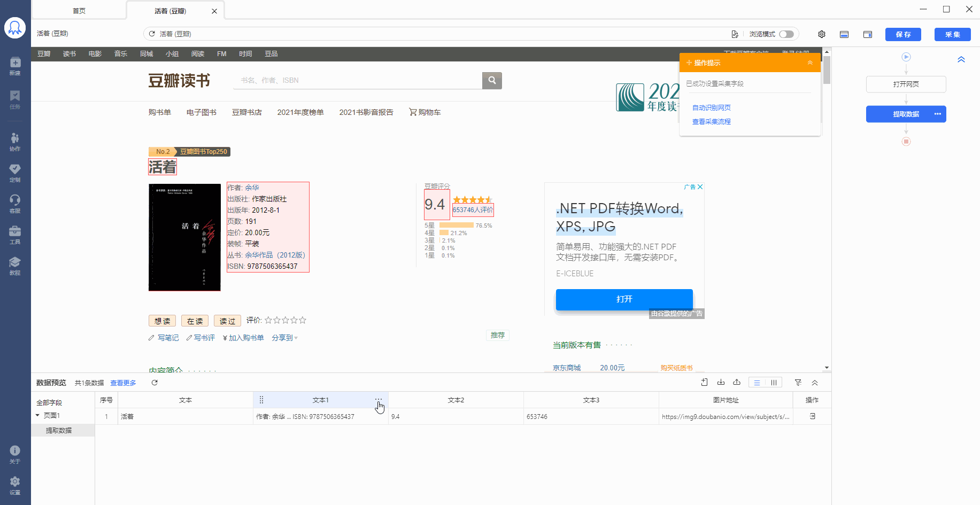Image resolution: width=980 pixels, height=505 pixels.
Task: Click 查看更多 in data preview
Action: click(124, 383)
